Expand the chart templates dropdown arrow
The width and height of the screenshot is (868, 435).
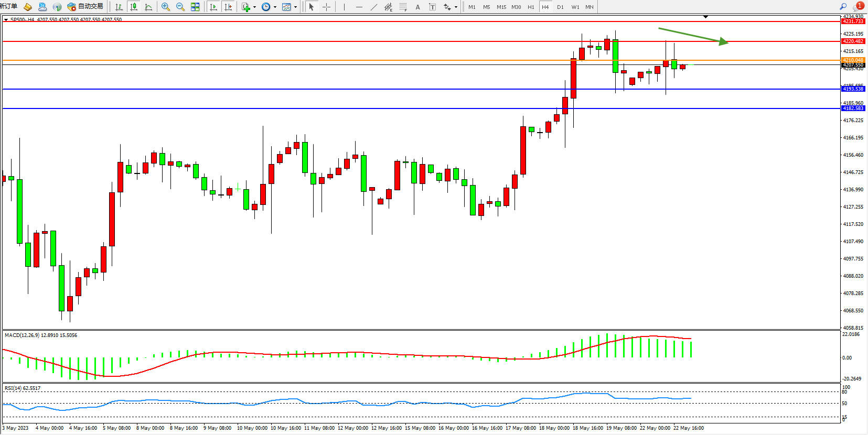click(295, 7)
